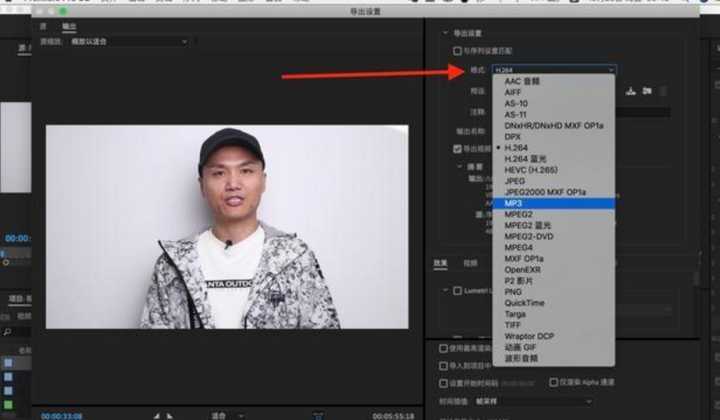Screen dimensions: 720x420
Task: Click set in point marker icon
Action: [x=157, y=416]
